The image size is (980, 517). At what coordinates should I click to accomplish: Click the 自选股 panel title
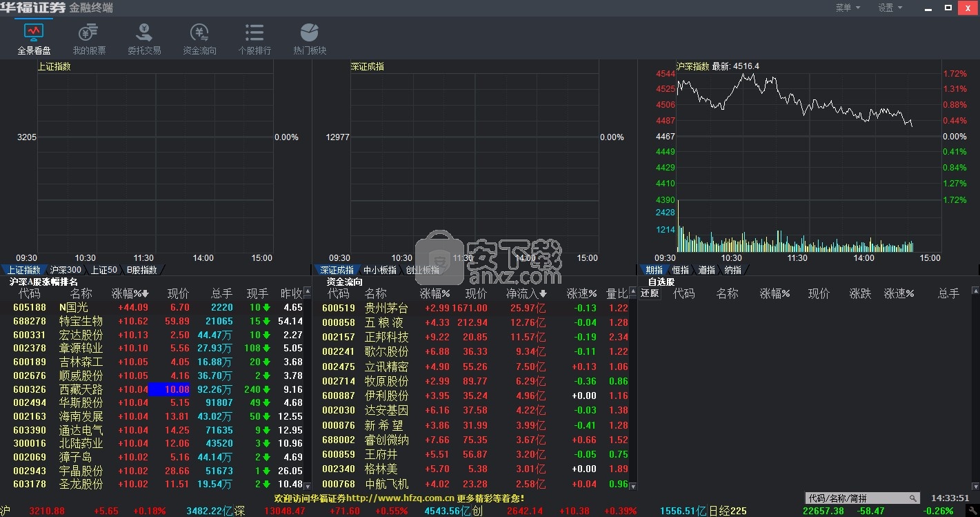[x=661, y=282]
